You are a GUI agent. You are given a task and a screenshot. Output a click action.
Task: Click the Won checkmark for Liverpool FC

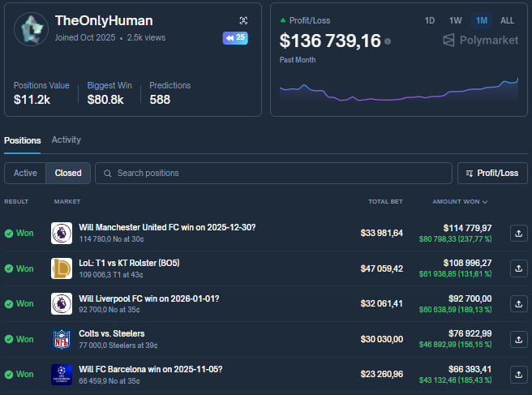click(9, 304)
